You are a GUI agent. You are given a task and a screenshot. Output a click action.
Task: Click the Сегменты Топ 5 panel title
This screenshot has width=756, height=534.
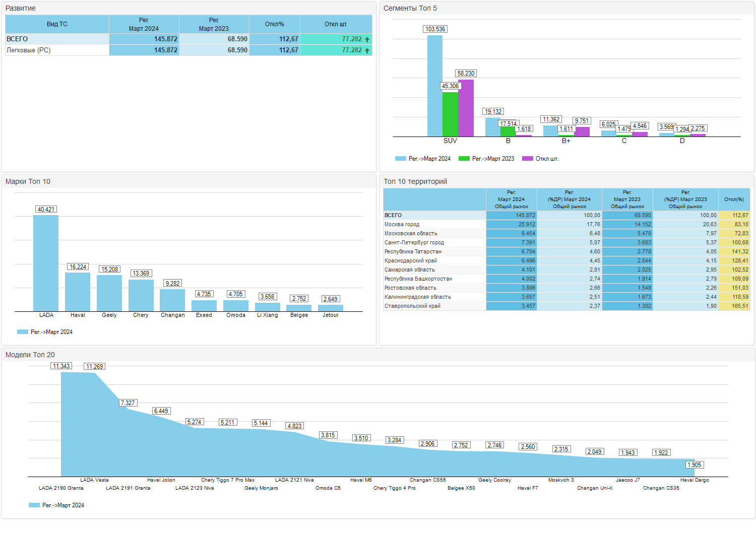tap(410, 9)
